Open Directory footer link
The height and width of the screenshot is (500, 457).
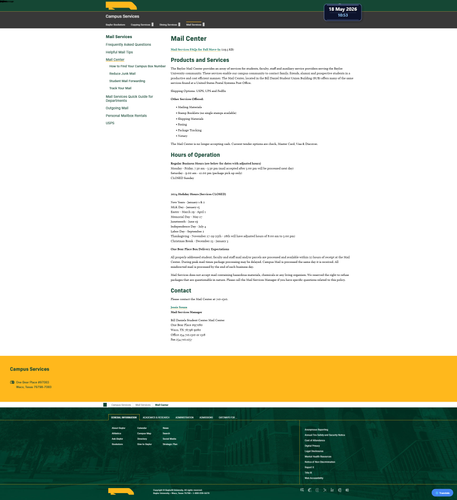tap(142, 439)
